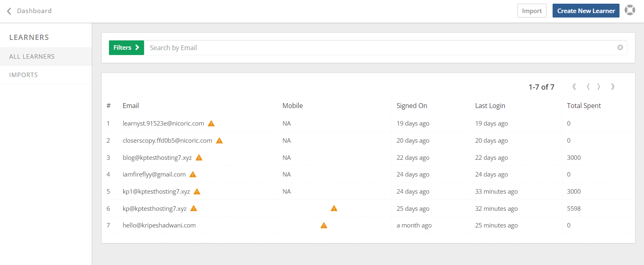Click Create New Learner button
This screenshot has height=265, width=644.
pos(586,11)
